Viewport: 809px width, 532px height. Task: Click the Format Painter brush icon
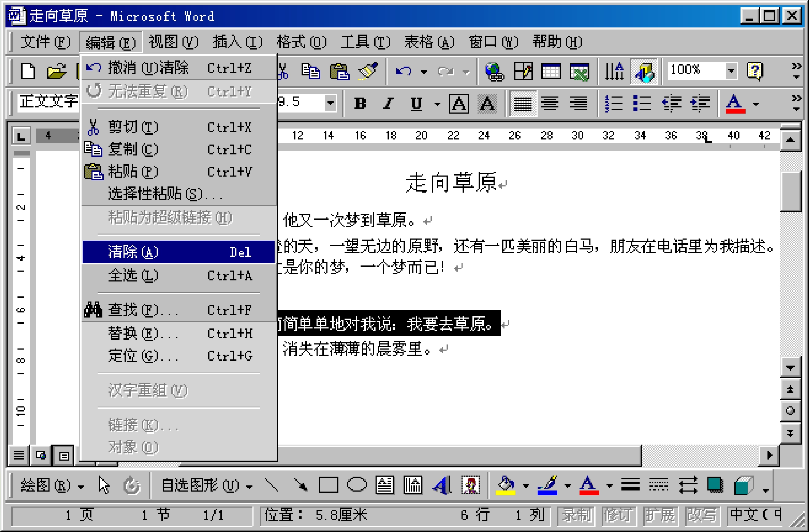pos(368,71)
